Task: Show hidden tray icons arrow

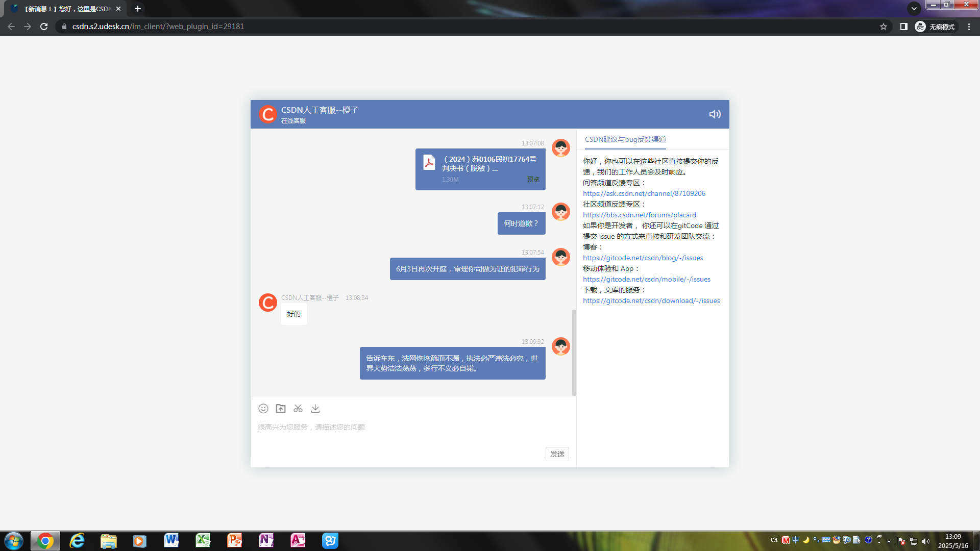Action: [889, 541]
